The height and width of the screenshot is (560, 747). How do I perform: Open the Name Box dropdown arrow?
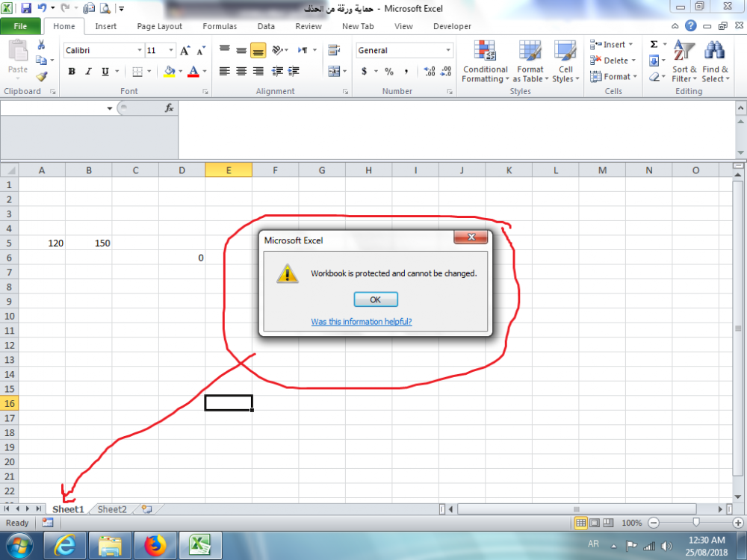pos(110,108)
